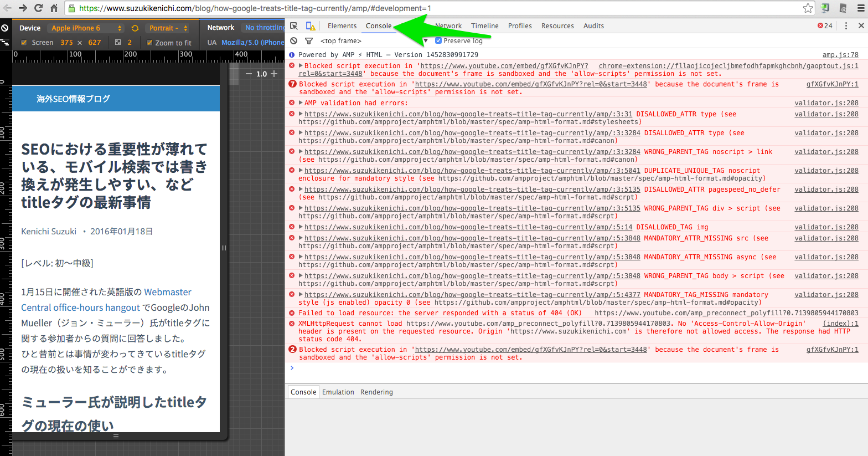Click the red 24 errors counter
Viewport: 868px width, 456px height.
[825, 25]
